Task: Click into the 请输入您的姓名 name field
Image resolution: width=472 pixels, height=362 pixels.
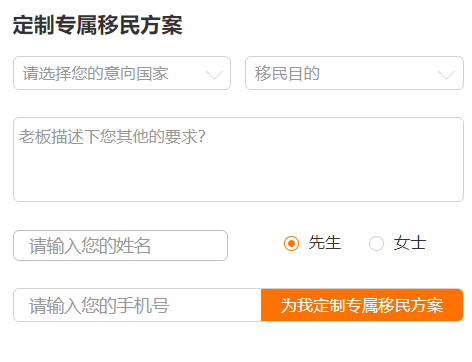Action: (x=120, y=245)
